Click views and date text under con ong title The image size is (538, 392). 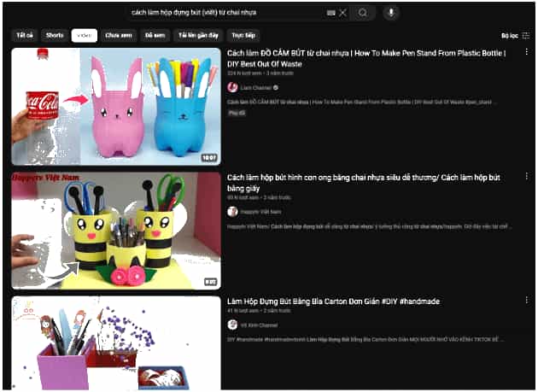click(259, 197)
